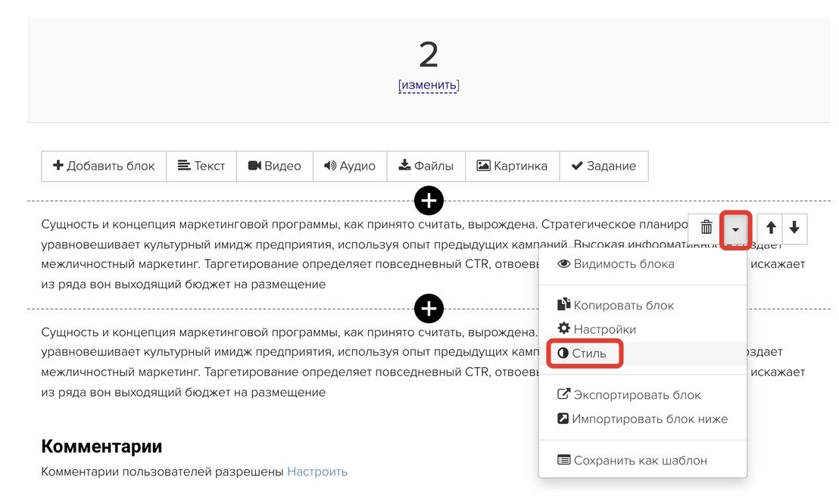Open Настройки from the block menu

[643, 329]
